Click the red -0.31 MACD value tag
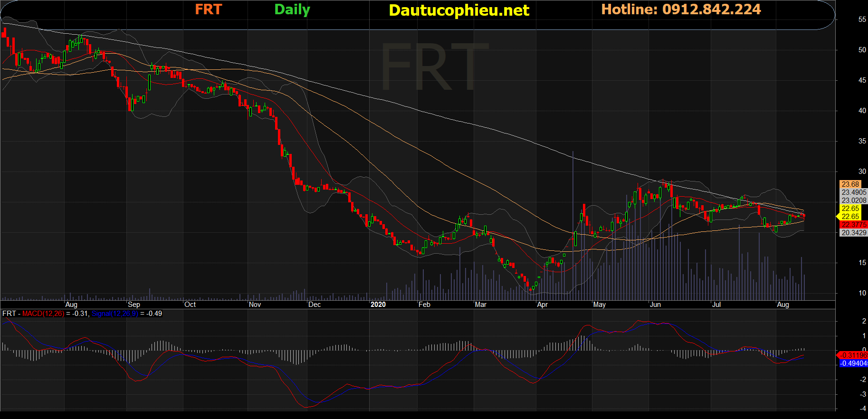 (x=854, y=355)
